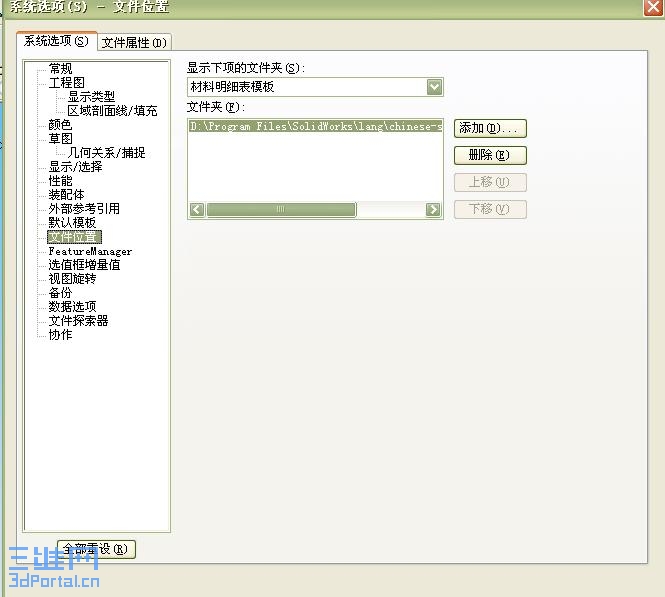Select FeatureManager tree item
The image size is (665, 597).
[x=90, y=251]
